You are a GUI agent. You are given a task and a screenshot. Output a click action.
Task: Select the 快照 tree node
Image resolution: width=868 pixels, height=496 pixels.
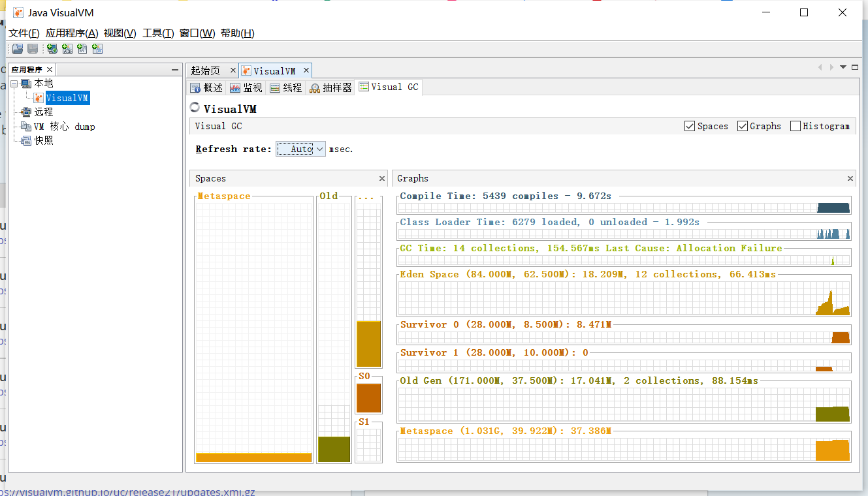44,140
